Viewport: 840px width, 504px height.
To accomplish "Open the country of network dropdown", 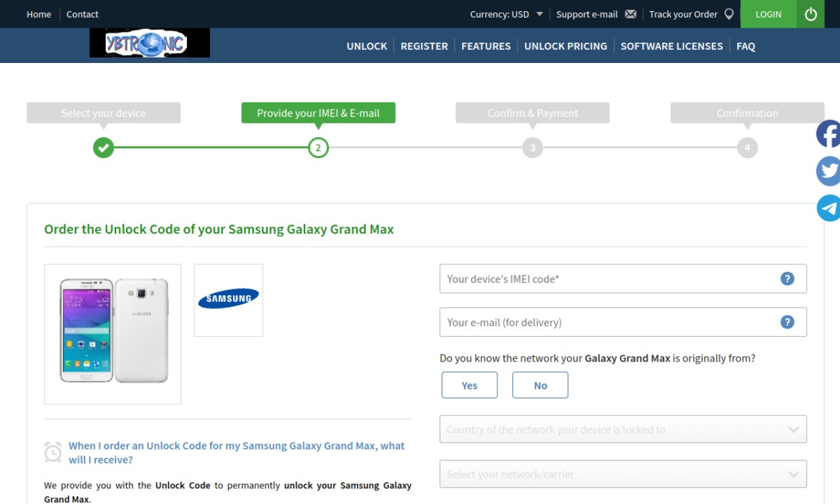I will tap(623, 429).
